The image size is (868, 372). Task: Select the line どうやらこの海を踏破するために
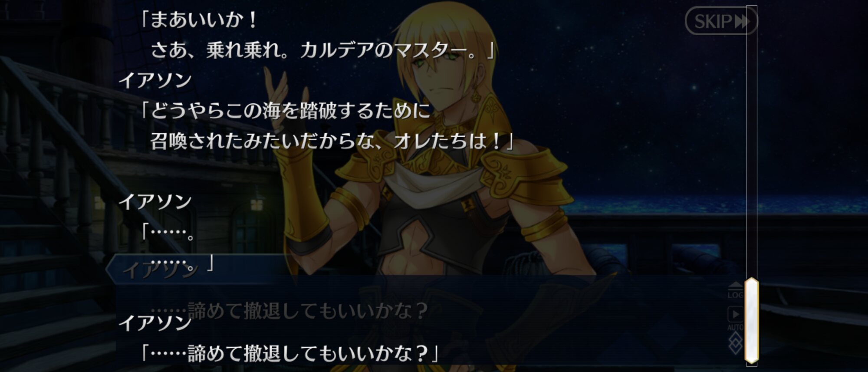[x=286, y=111]
